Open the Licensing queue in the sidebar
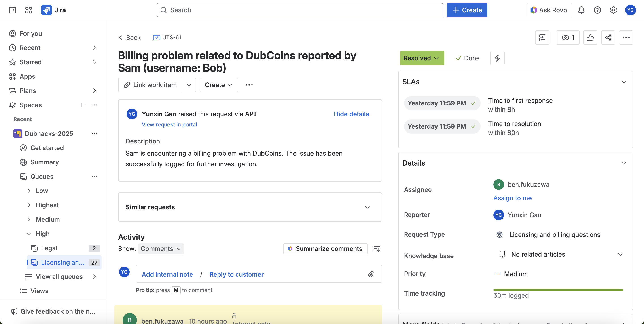The image size is (644, 324). click(x=63, y=262)
